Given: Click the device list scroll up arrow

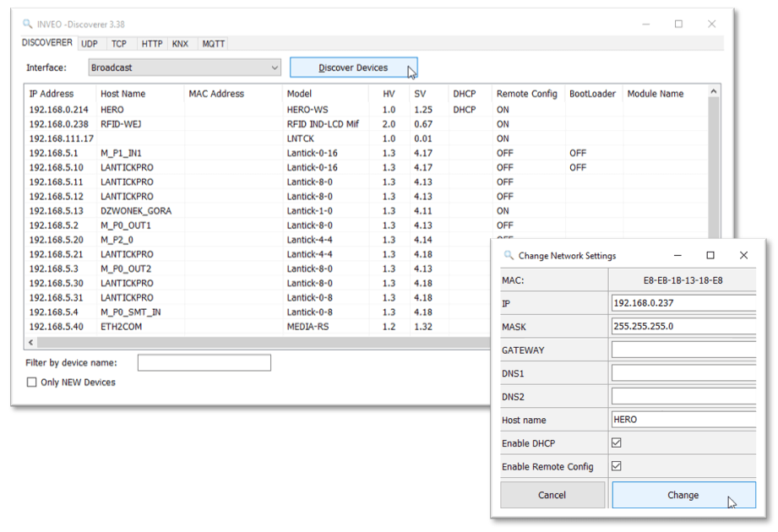Looking at the screenshot, I should coord(714,91).
